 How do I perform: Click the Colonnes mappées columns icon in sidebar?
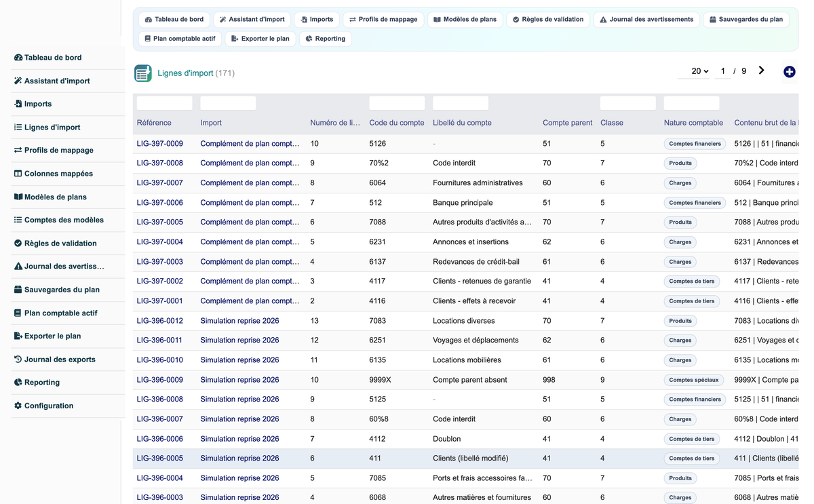tap(18, 174)
